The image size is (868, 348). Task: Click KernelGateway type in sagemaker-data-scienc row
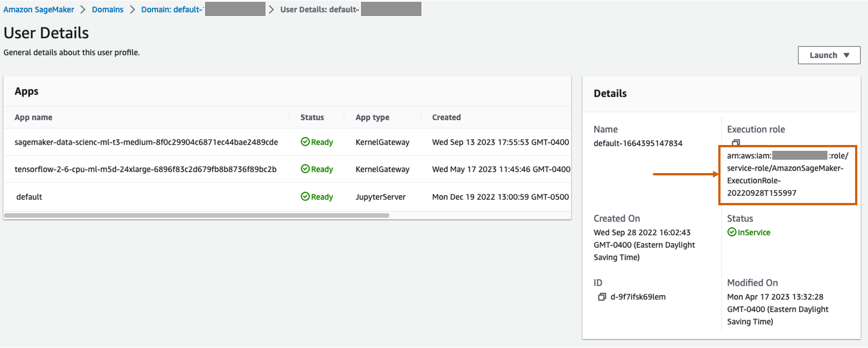[382, 142]
